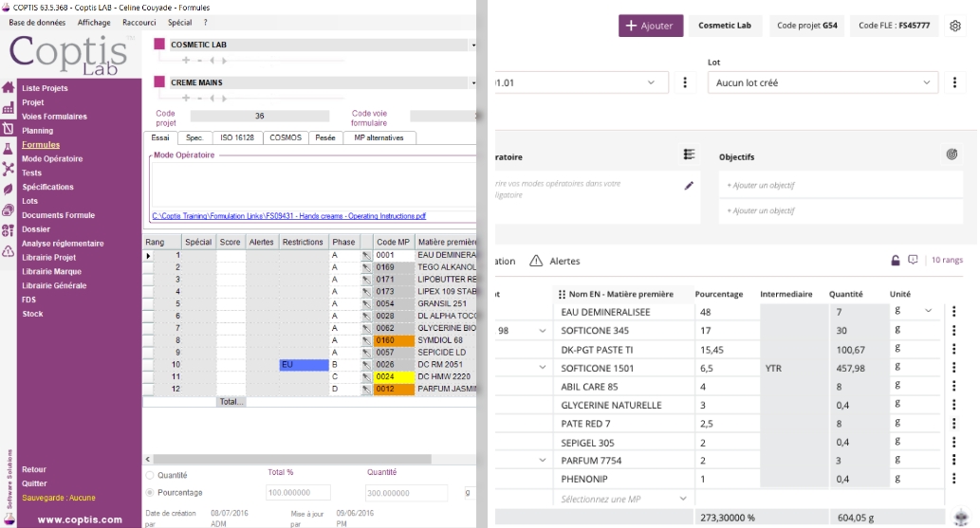Click the Cosmetic Lab button
Image resolution: width=980 pixels, height=528 pixels.
point(725,26)
